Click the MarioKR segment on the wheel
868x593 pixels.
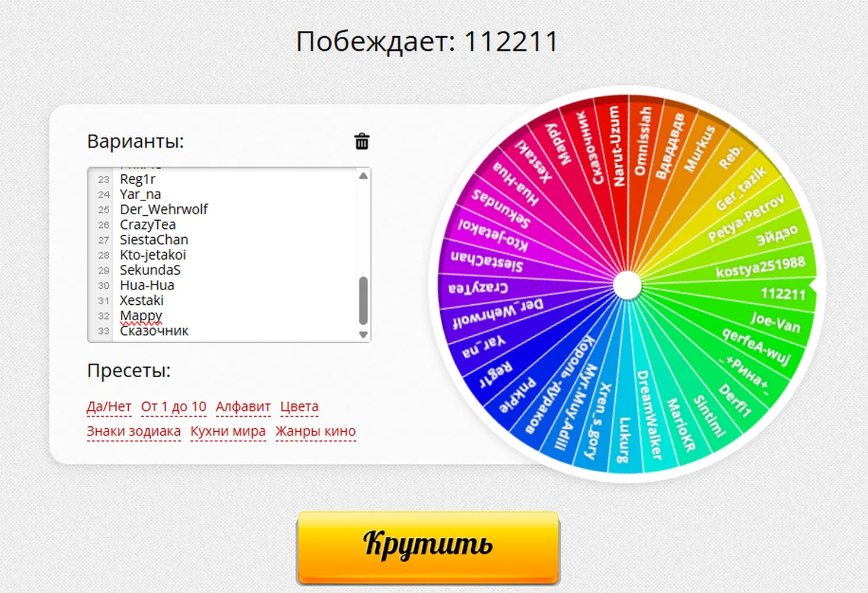pyautogui.click(x=680, y=425)
